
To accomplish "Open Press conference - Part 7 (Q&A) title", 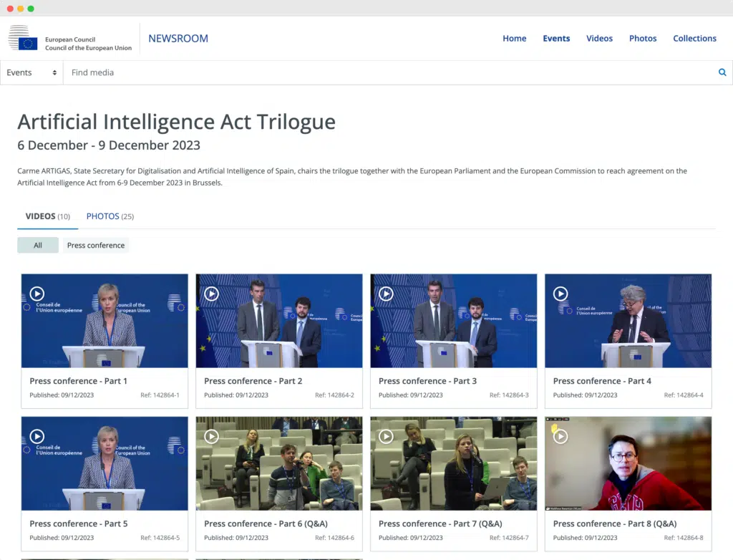I will (x=440, y=523).
